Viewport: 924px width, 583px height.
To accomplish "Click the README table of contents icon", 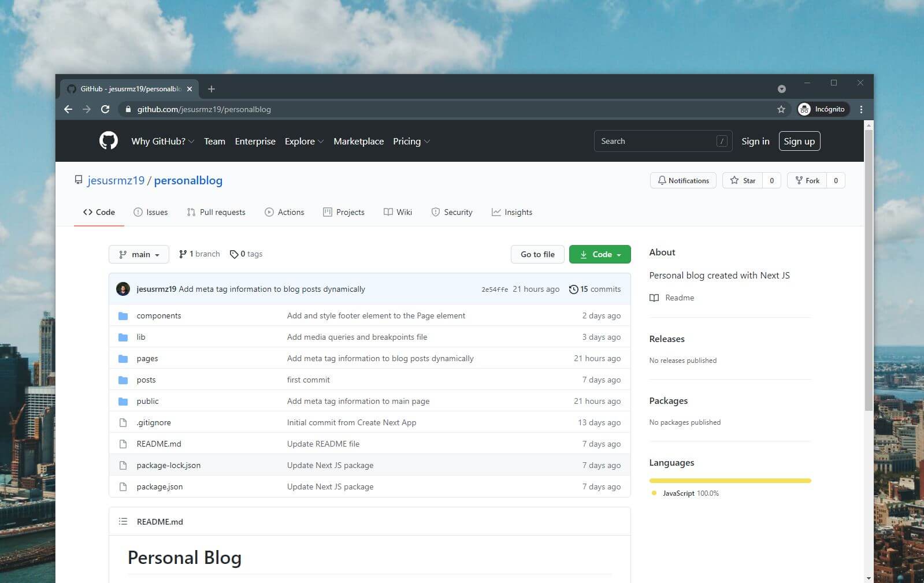I will [x=123, y=521].
